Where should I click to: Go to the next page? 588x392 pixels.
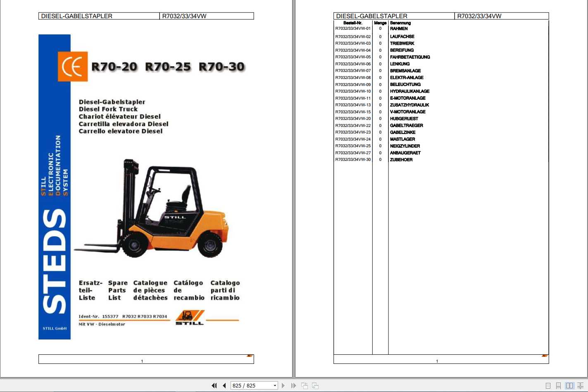click(x=283, y=385)
